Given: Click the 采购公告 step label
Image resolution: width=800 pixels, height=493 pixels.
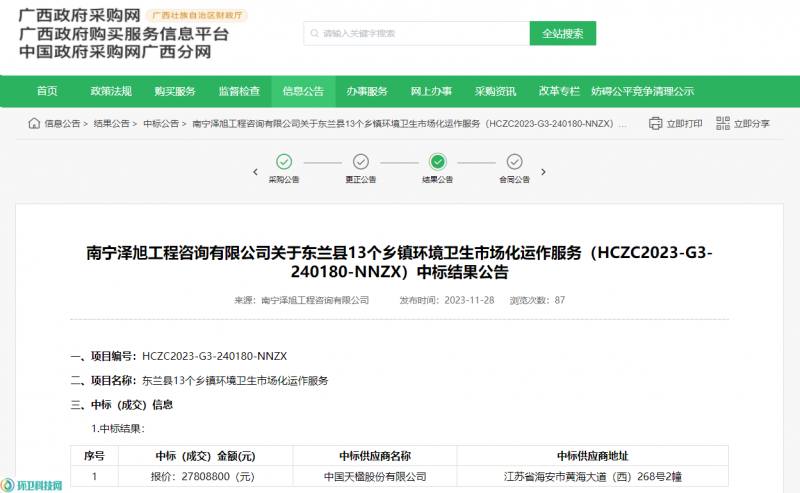Looking at the screenshot, I should pyautogui.click(x=284, y=180).
